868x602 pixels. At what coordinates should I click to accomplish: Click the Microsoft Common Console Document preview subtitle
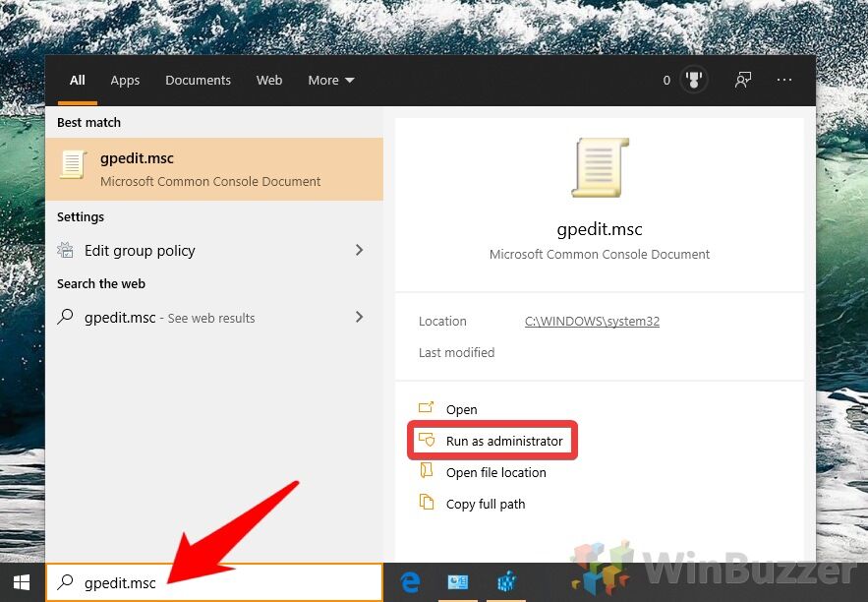[600, 254]
